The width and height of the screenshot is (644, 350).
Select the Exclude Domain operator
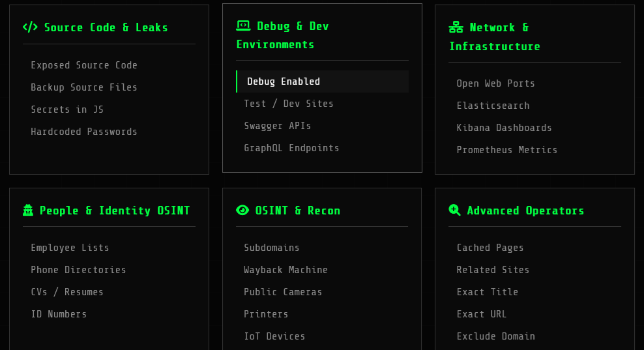(495, 336)
